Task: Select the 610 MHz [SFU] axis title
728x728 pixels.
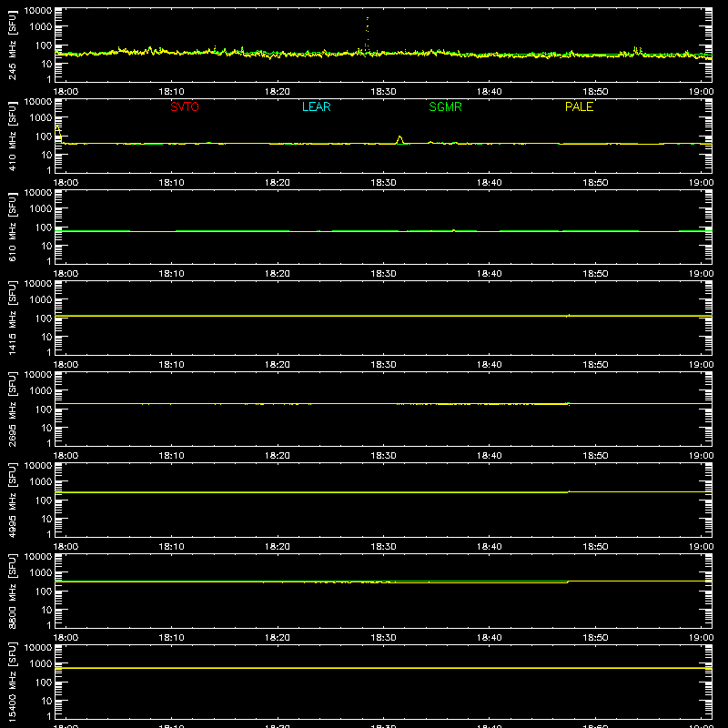Action: (x=13, y=227)
